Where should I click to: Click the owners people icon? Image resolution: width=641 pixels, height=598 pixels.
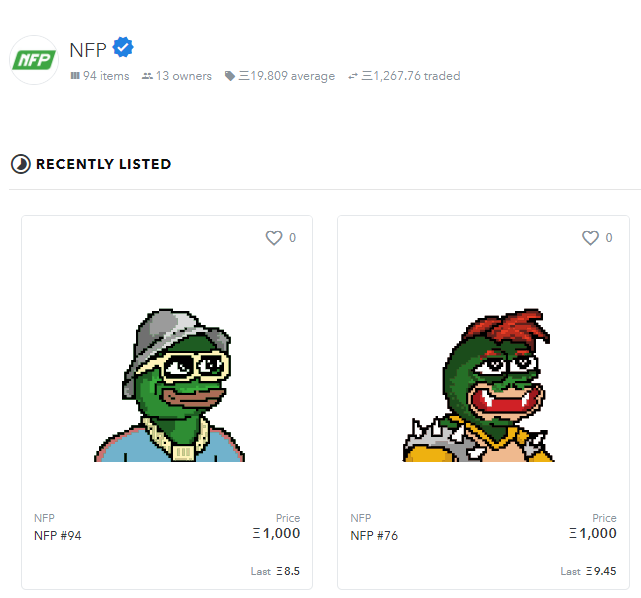tap(147, 76)
